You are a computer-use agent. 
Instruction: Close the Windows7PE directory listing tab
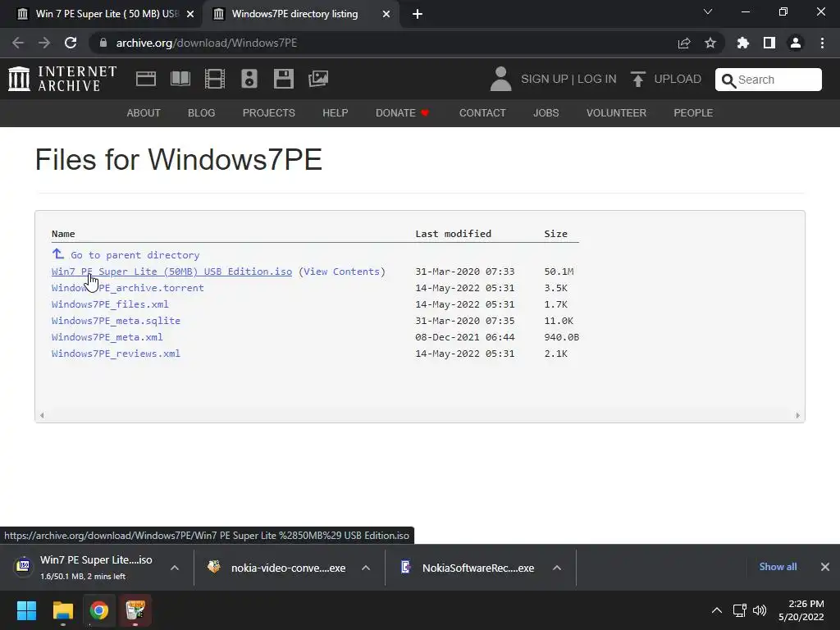(386, 14)
